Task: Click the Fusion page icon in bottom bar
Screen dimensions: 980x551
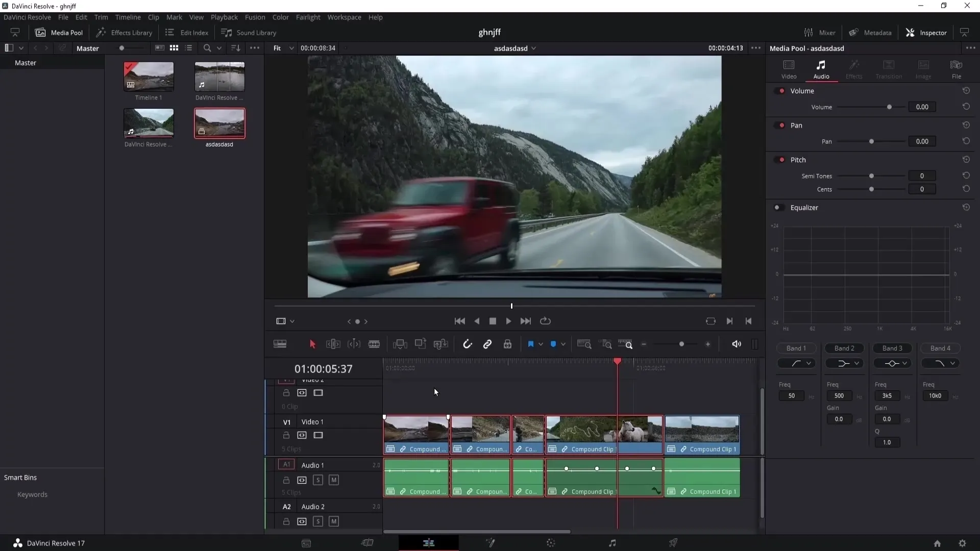Action: coord(490,543)
